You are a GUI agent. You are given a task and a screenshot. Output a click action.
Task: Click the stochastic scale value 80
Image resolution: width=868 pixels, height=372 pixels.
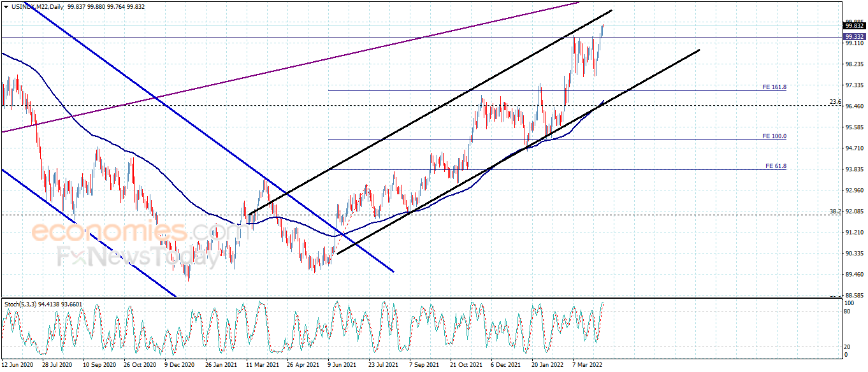point(848,312)
